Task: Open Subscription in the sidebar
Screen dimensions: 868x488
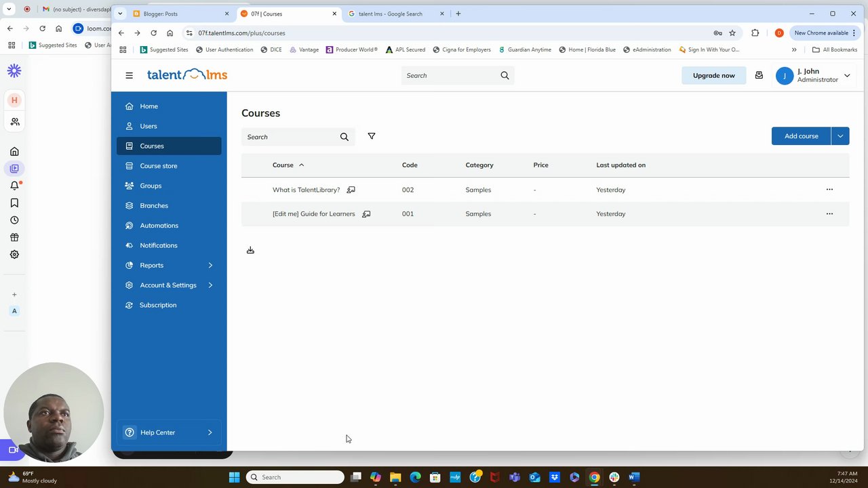Action: coord(169,305)
